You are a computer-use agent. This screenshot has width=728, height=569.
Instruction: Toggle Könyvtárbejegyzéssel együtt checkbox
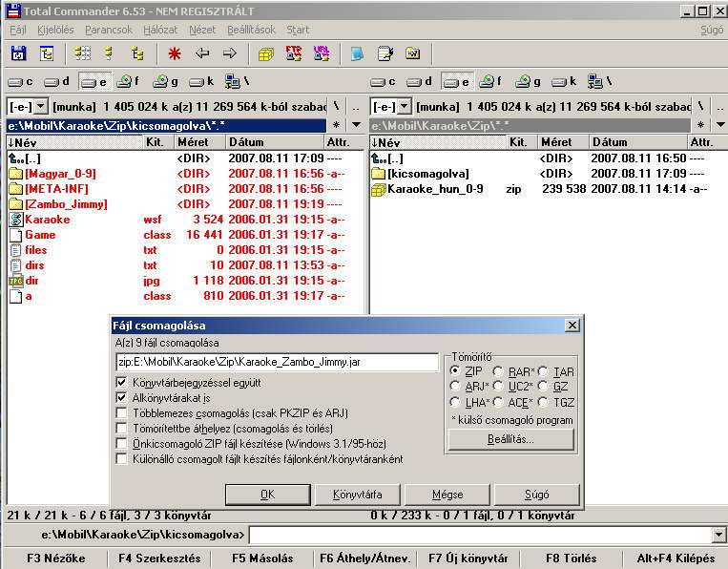[121, 383]
